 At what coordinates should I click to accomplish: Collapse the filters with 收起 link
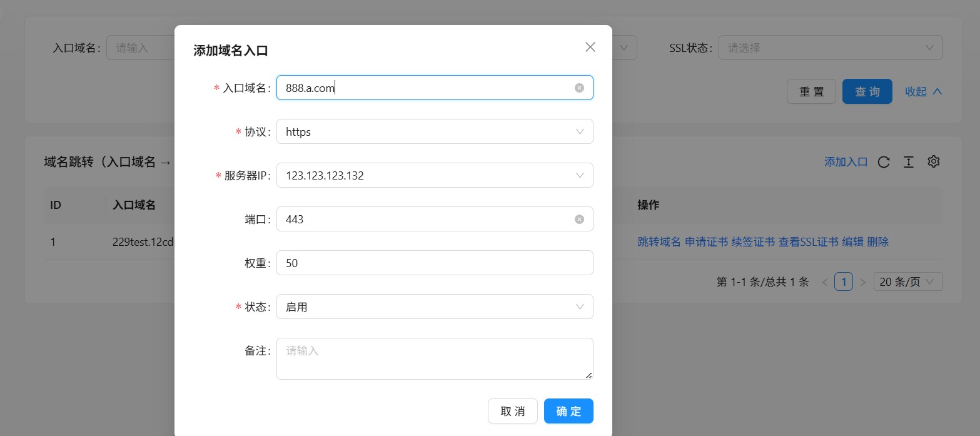[x=923, y=92]
